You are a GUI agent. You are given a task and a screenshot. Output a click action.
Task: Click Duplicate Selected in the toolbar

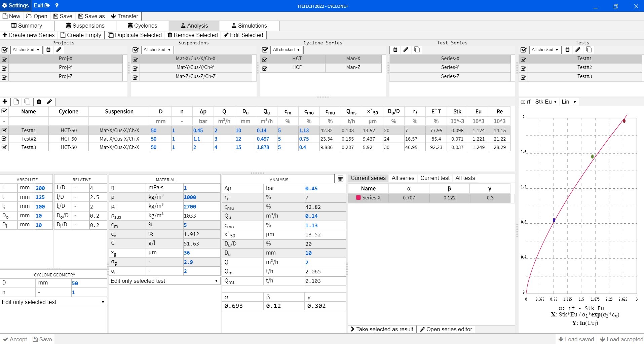(x=135, y=35)
